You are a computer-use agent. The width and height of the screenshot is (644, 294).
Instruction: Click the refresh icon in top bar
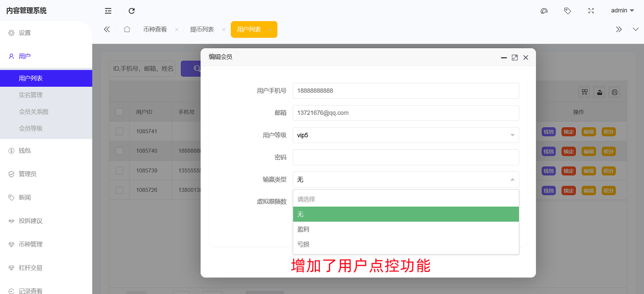(132, 11)
